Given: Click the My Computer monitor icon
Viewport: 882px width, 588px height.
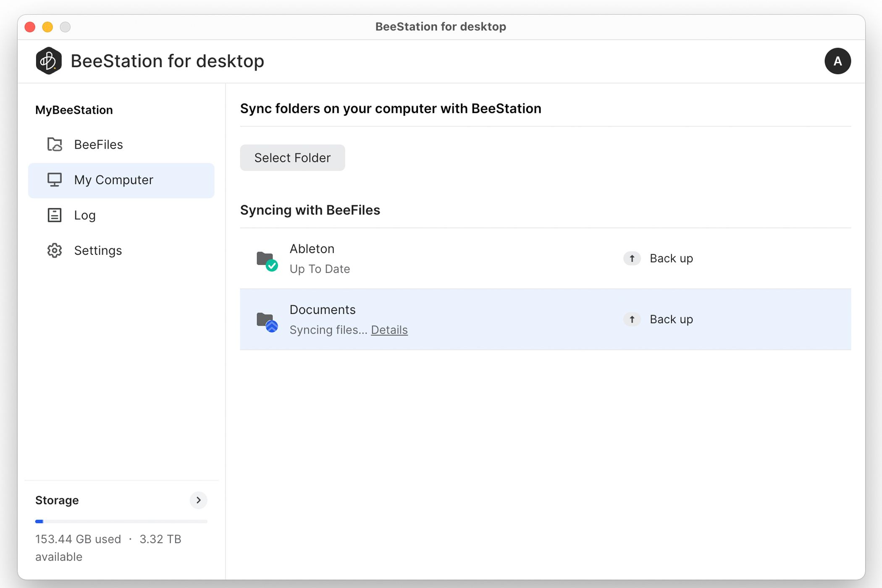Looking at the screenshot, I should coord(55,180).
